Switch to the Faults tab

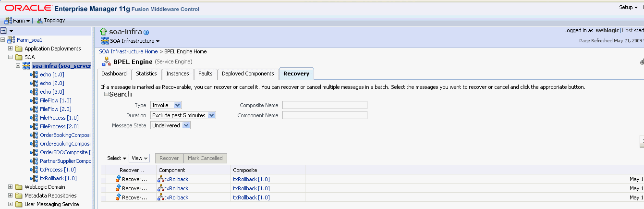pos(205,74)
